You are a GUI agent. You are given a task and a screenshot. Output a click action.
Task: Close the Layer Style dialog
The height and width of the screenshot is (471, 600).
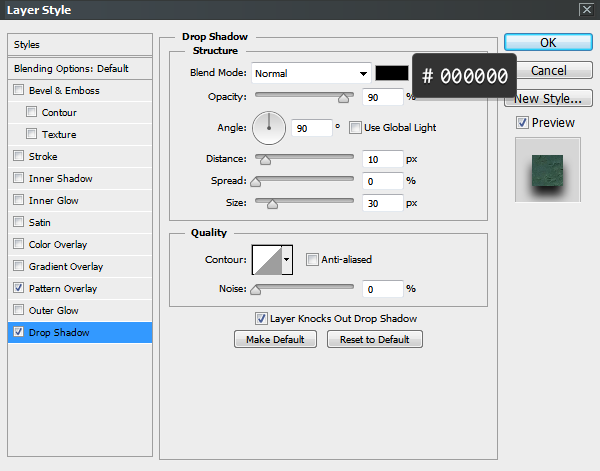(x=585, y=10)
